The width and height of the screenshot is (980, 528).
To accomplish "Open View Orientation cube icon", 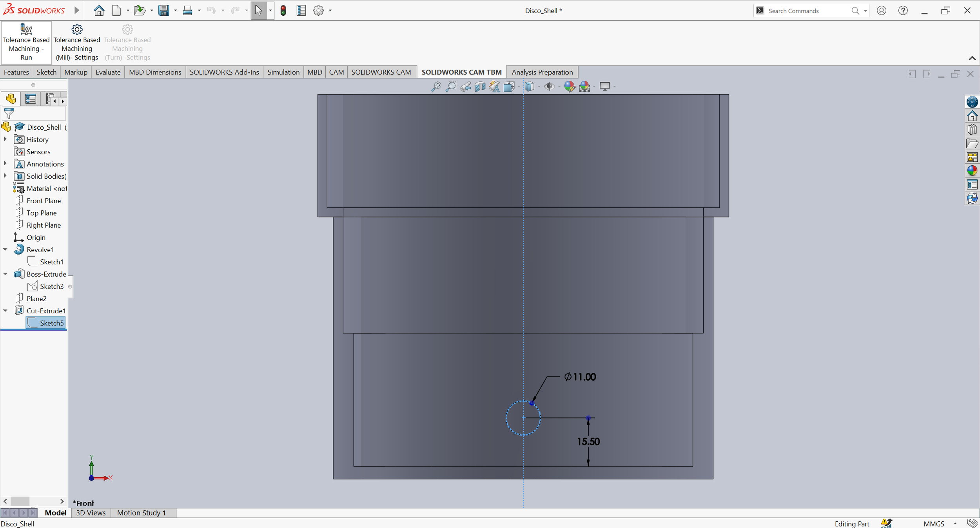I will click(x=509, y=87).
